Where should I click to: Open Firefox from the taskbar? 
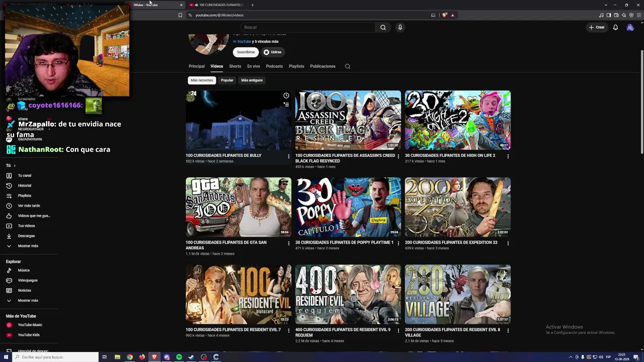pos(142,357)
